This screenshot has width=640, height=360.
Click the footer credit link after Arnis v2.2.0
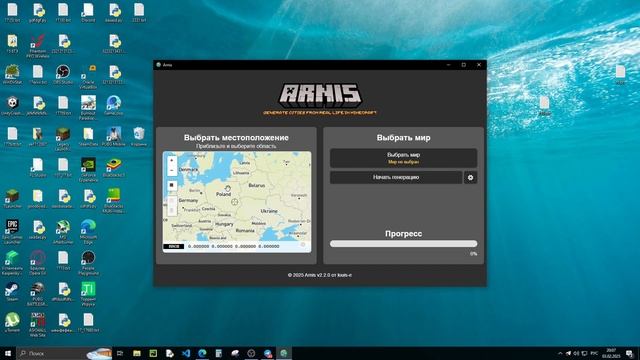point(344,275)
